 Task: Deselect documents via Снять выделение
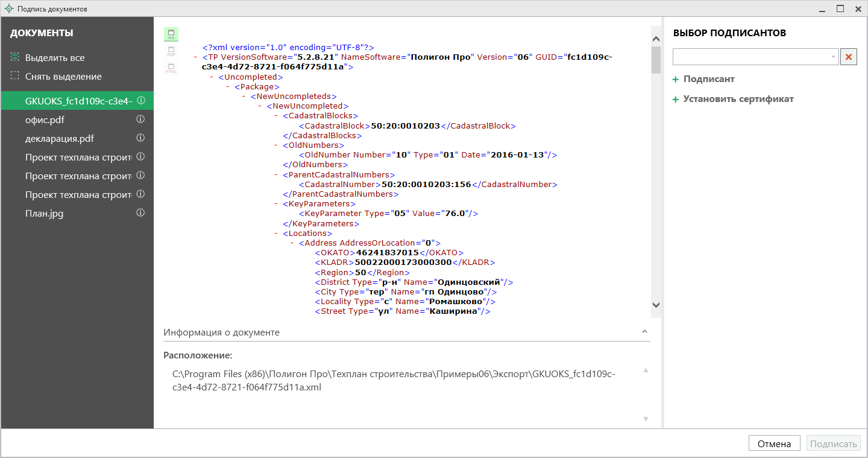click(63, 77)
